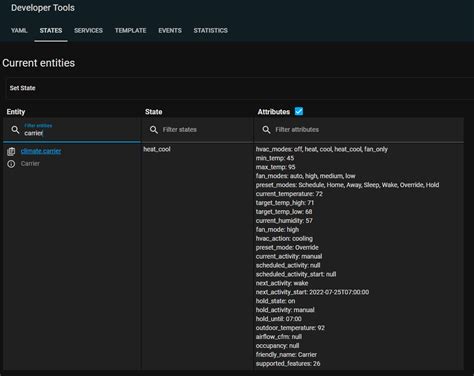The height and width of the screenshot is (376, 474).
Task: Untick the Attributes checkbox
Action: coord(299,111)
